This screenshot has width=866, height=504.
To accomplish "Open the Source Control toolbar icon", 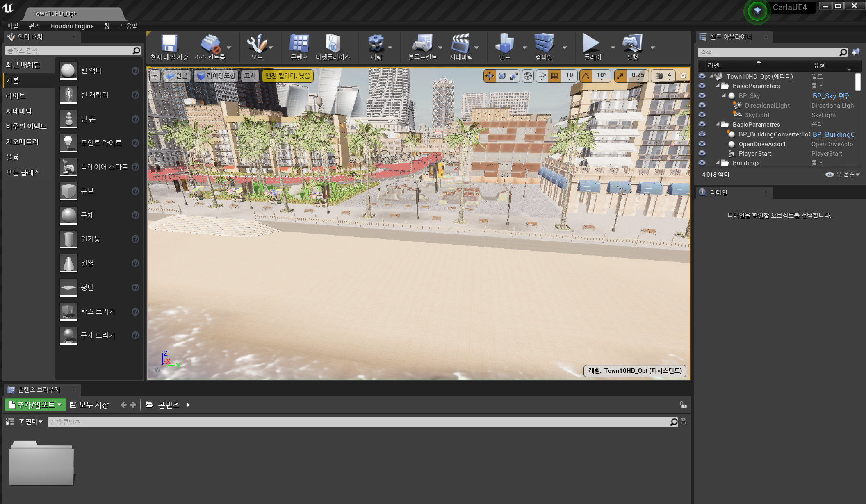I will pos(210,43).
